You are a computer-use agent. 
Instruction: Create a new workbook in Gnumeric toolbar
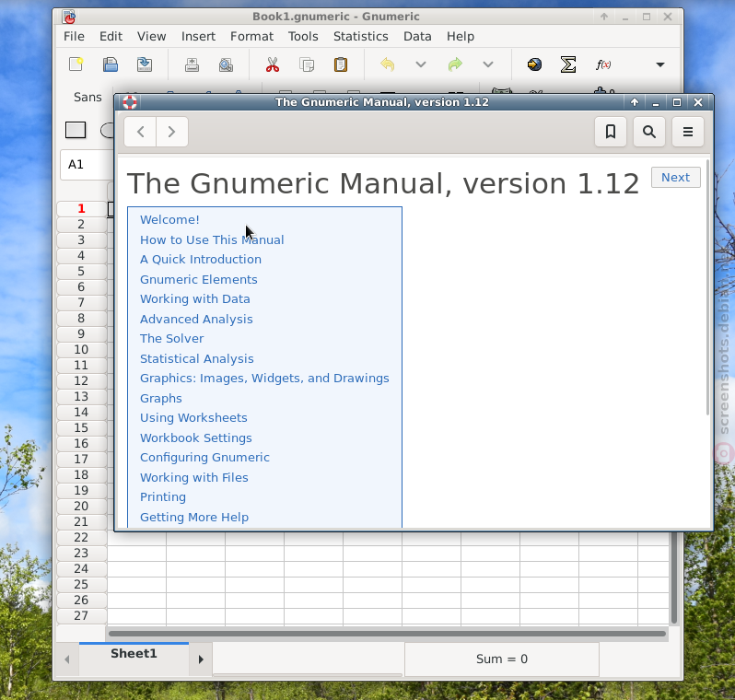[x=76, y=64]
